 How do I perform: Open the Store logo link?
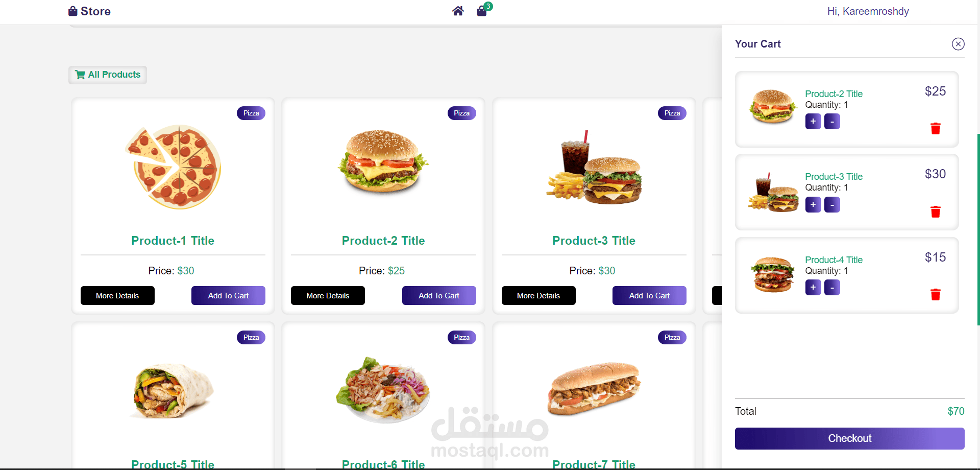click(89, 11)
